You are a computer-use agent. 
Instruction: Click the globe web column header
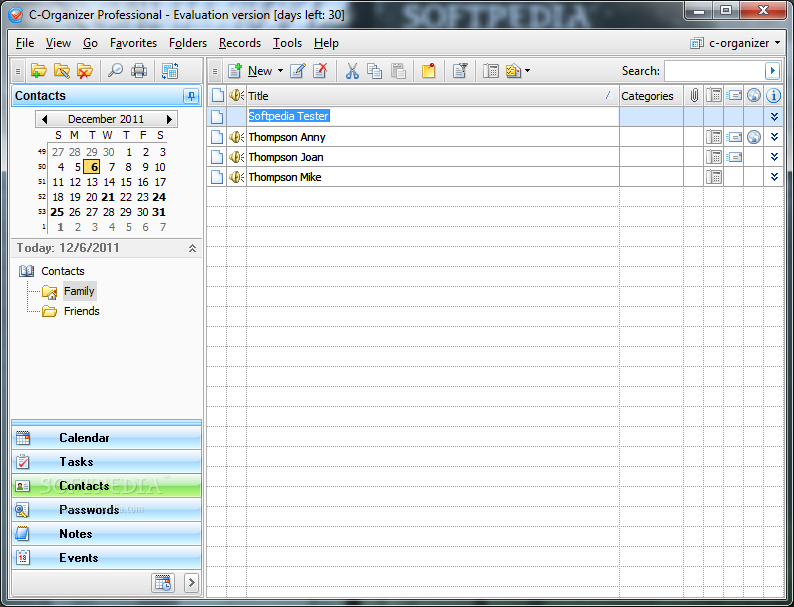pos(754,95)
